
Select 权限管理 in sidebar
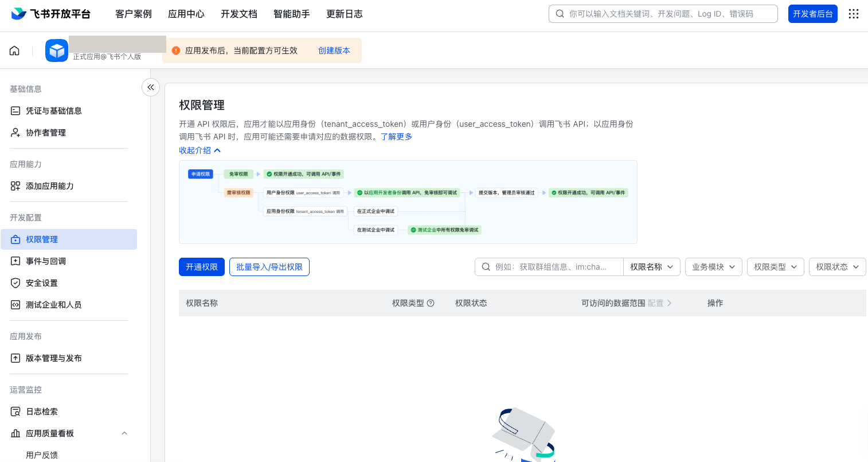click(x=69, y=239)
